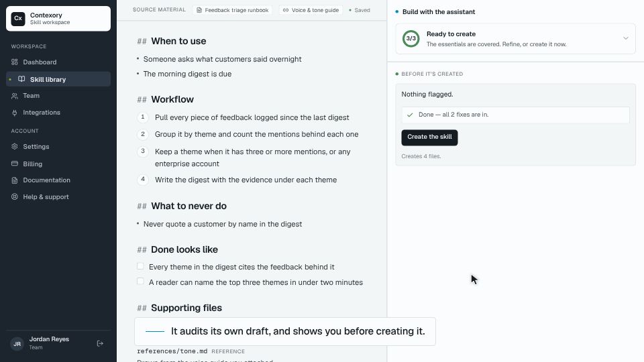Click the Integrations plug icon

15,113
